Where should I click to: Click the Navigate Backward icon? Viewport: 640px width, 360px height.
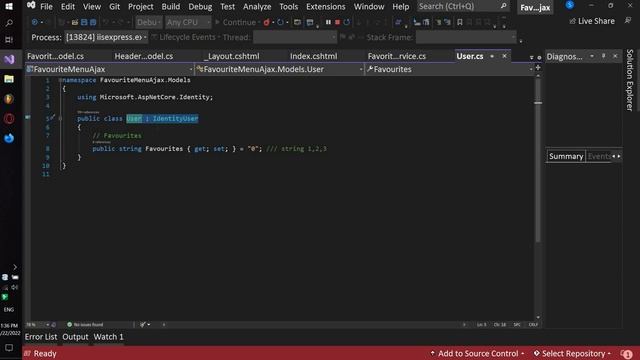[x=35, y=22]
